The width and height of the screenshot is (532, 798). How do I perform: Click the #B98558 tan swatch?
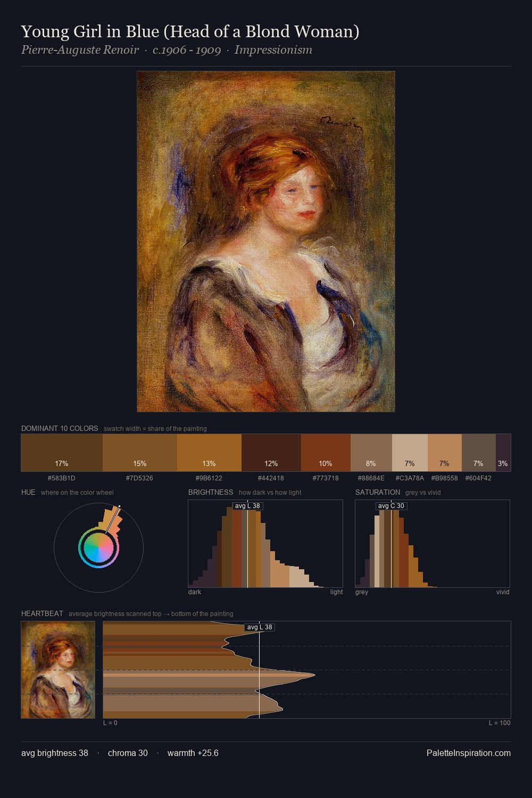(x=445, y=453)
